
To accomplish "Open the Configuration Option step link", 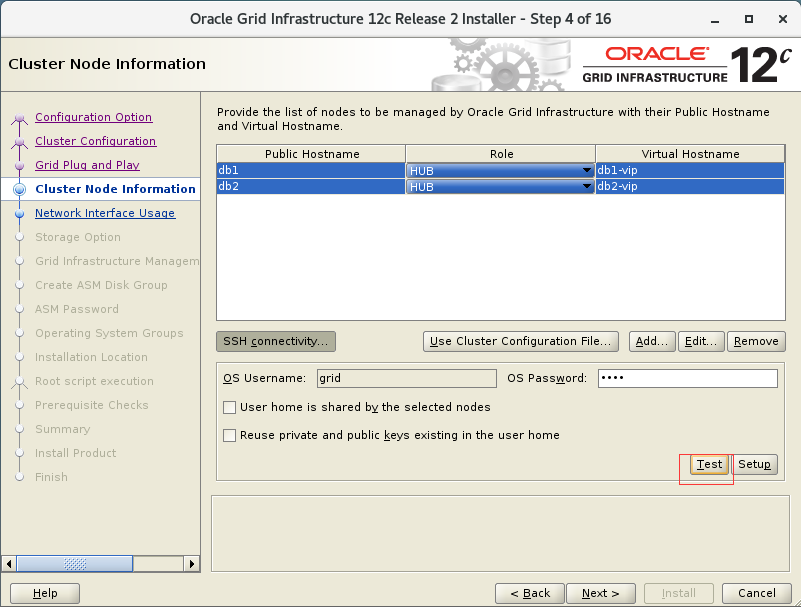I will click(93, 117).
